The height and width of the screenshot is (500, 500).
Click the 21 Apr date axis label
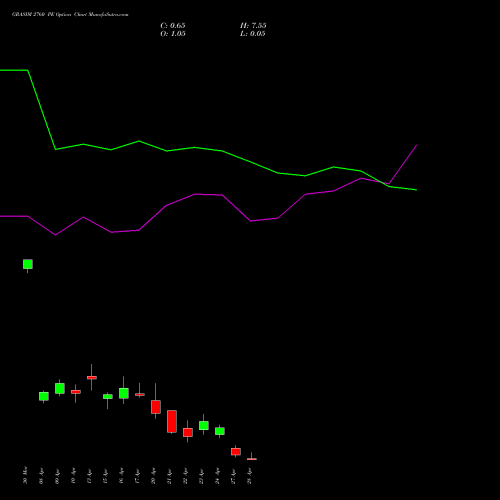point(169,476)
